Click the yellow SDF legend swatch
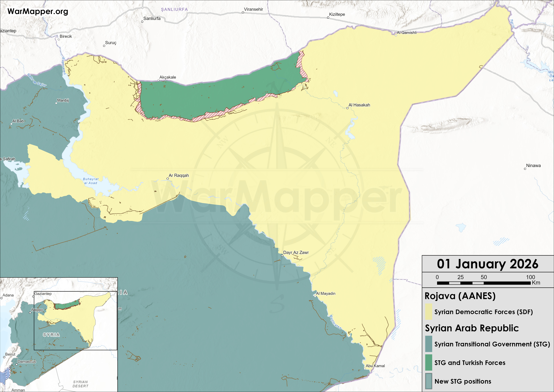The image size is (554, 392). 429,312
